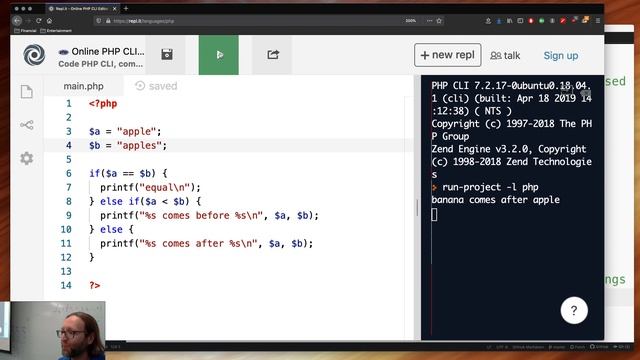Click the 'comes before' printf line
The width and height of the screenshot is (640, 360).
[209, 216]
